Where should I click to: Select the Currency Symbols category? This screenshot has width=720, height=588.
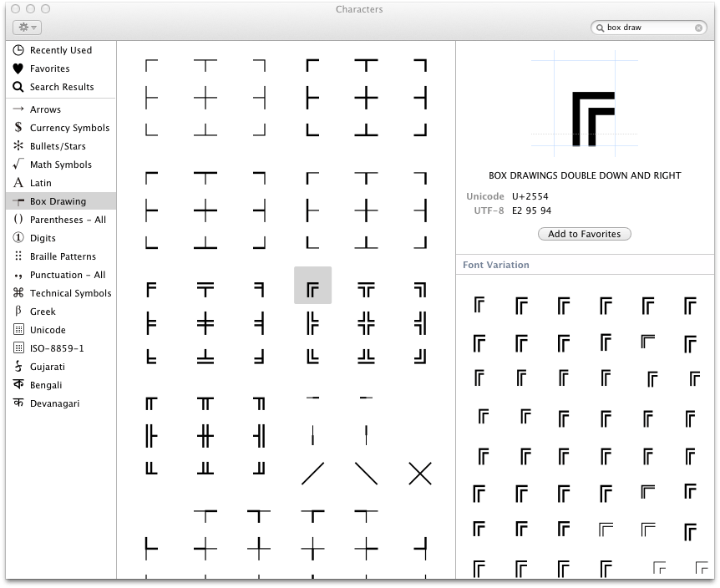coord(61,128)
